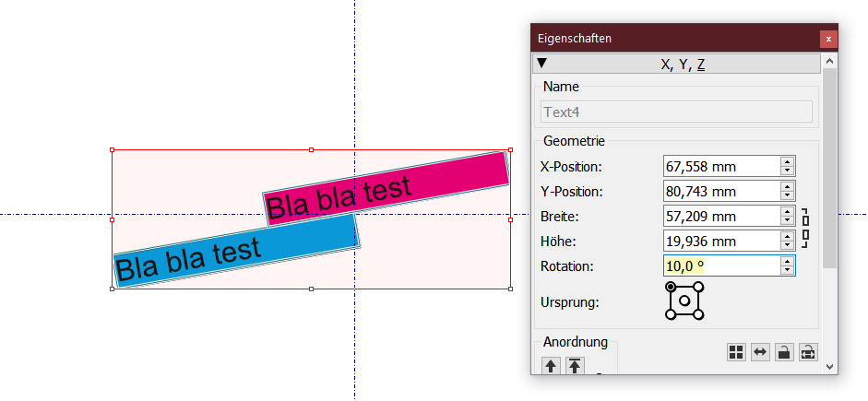Screen dimensions: 868x401
Task: Collapse the X, Y, Z section triangle
Action: pyautogui.click(x=542, y=64)
